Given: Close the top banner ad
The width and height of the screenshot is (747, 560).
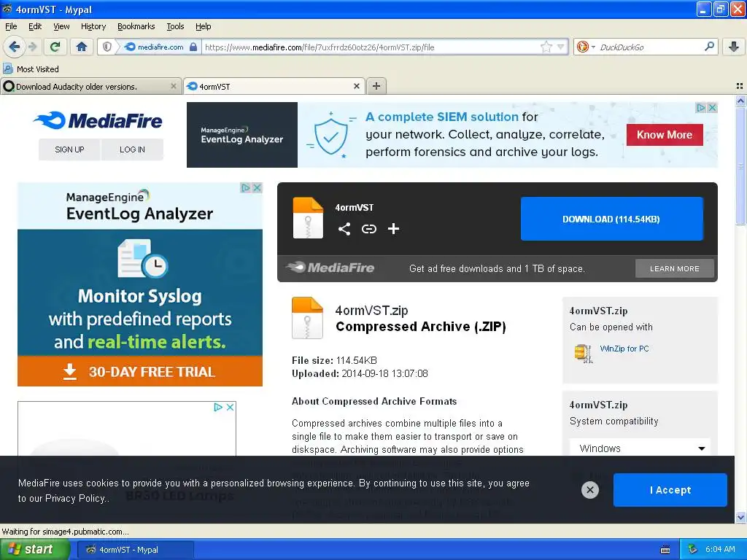Looking at the screenshot, I should [712, 108].
